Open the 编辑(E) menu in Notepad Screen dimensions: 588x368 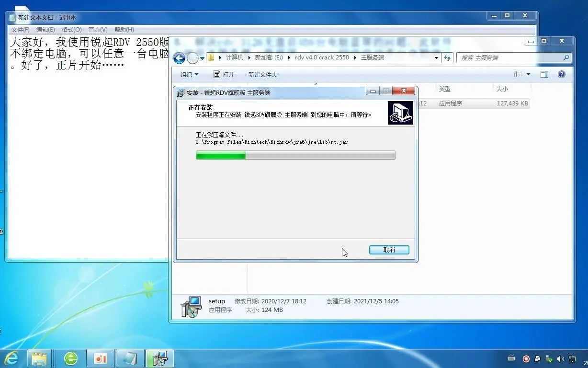point(46,30)
